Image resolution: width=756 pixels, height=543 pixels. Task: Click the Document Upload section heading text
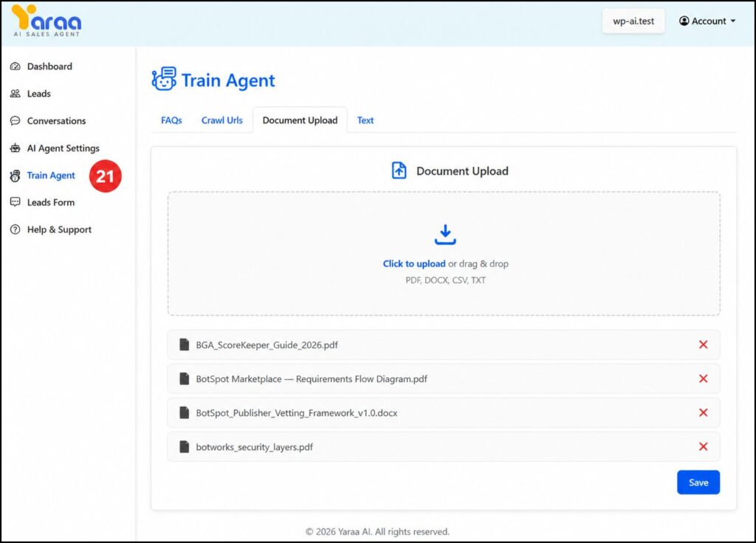coord(462,171)
